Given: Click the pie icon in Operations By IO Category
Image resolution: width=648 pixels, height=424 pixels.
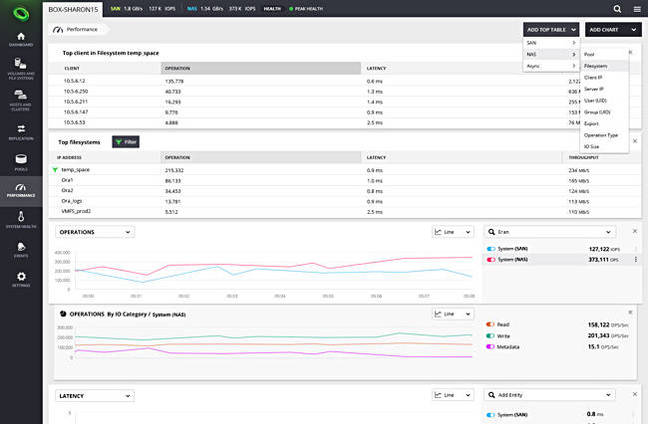Looking at the screenshot, I should point(63,314).
